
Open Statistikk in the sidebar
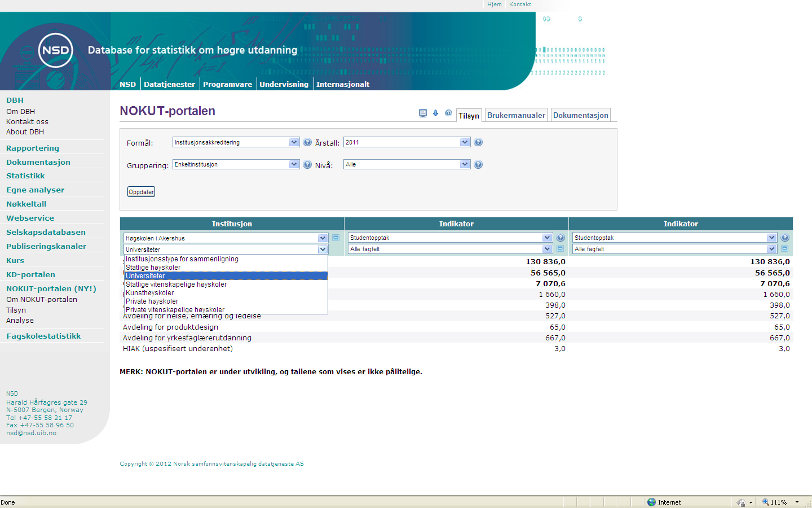pos(25,176)
